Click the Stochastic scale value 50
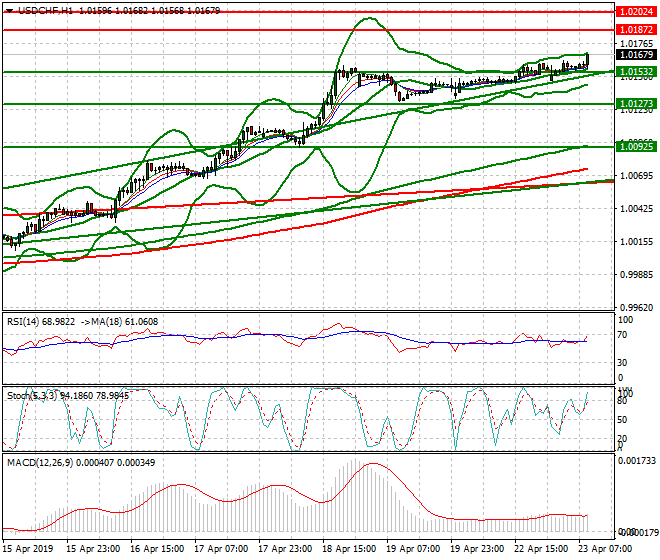This screenshot has height=560, width=660. (623, 420)
